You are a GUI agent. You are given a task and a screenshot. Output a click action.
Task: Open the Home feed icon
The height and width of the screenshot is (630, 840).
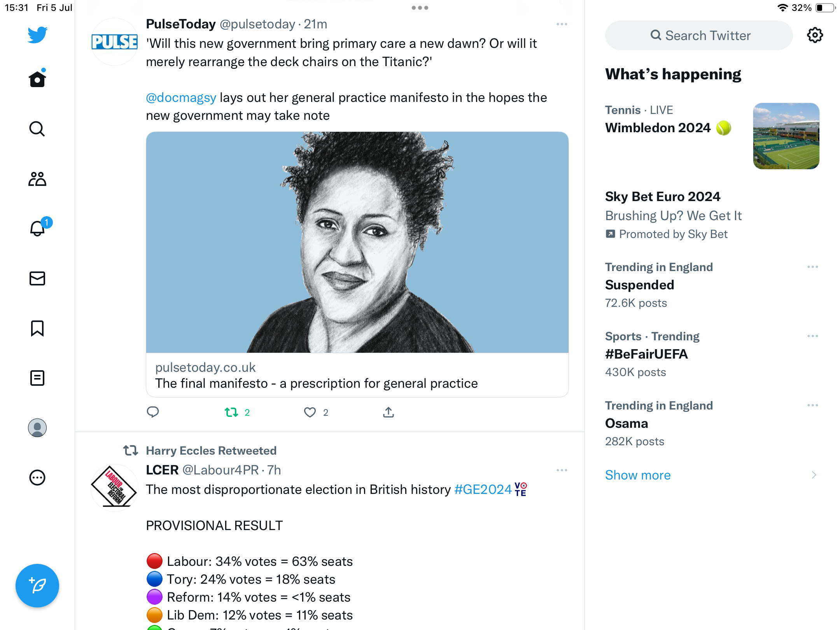coord(37,79)
